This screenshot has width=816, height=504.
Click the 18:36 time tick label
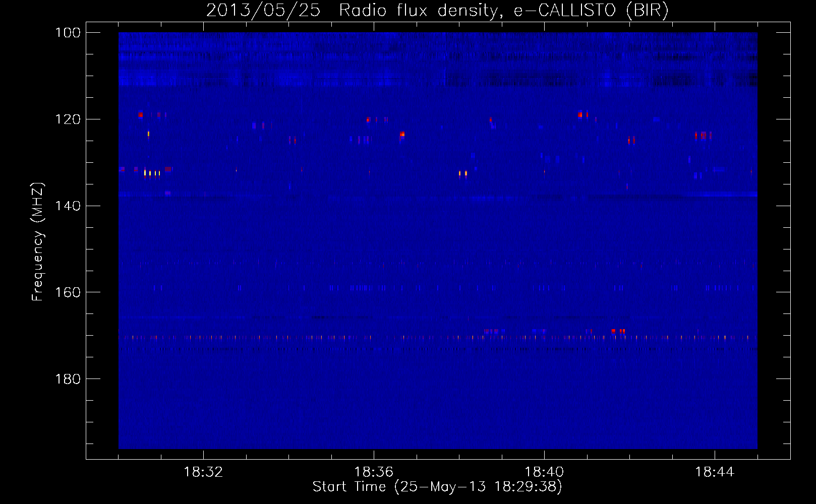374,472
